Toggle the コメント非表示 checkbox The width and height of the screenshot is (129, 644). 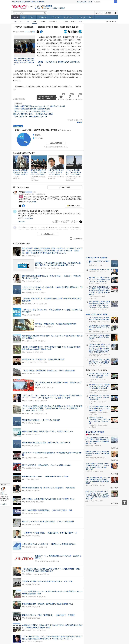(71, 238)
